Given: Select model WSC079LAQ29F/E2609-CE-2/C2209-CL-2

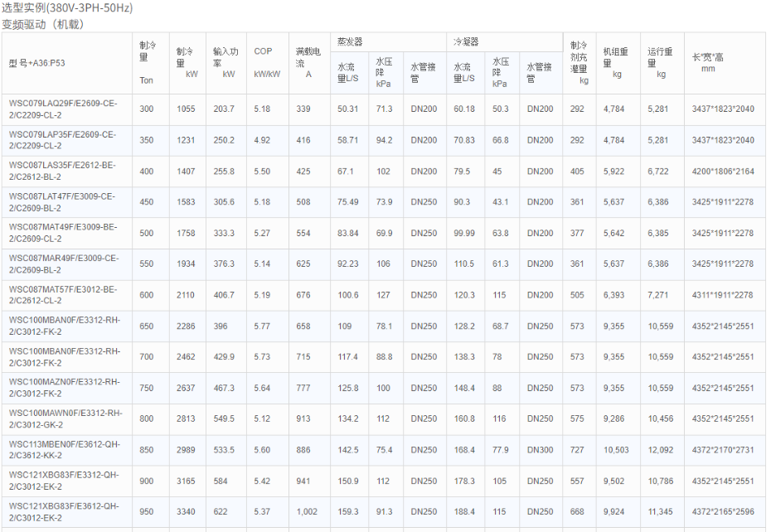Looking at the screenshot, I should coord(63,109).
